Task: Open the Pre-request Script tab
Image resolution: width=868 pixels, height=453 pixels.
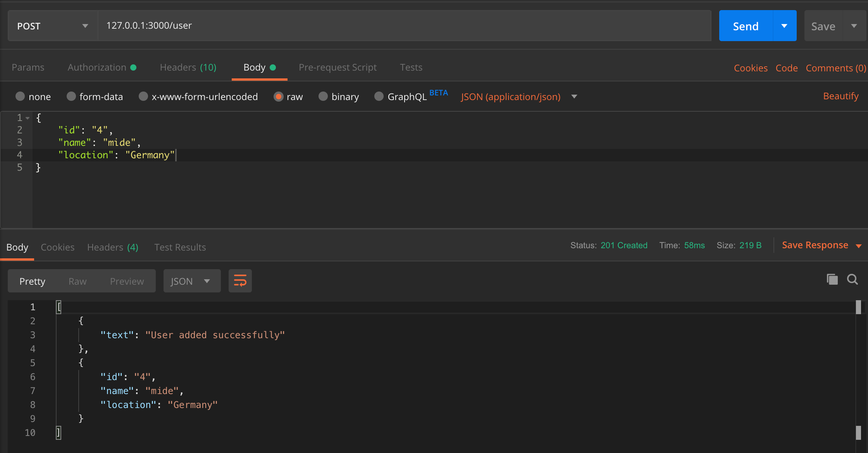Action: (338, 67)
